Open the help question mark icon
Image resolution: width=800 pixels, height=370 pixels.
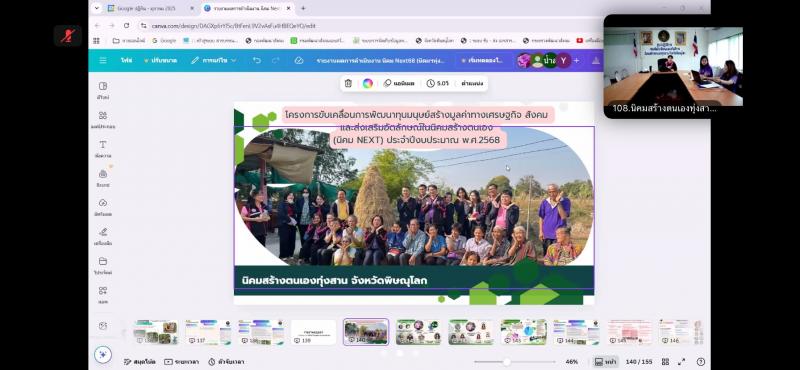point(701,361)
